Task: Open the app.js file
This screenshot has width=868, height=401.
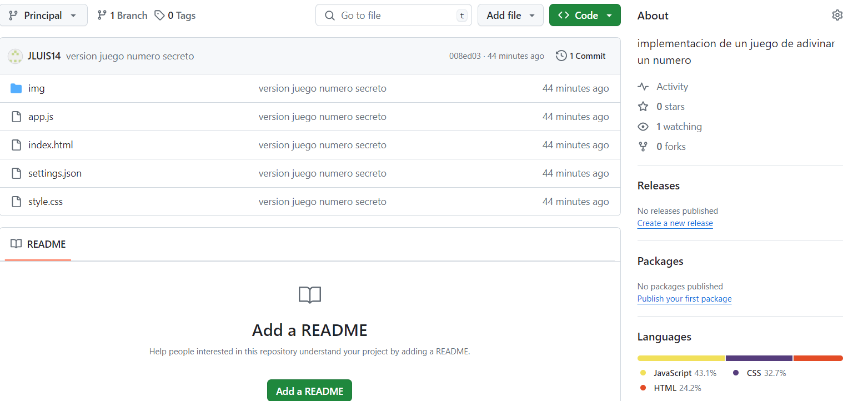Action: tap(41, 117)
